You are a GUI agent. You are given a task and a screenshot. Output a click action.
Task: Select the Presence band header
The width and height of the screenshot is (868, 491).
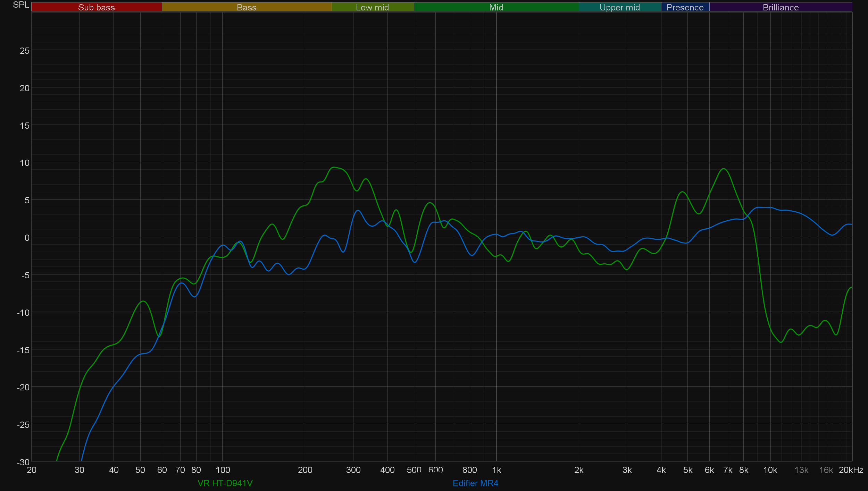point(685,7)
